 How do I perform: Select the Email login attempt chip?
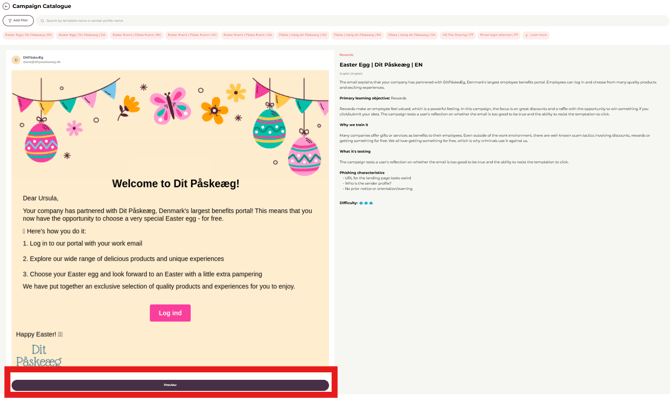(x=499, y=35)
